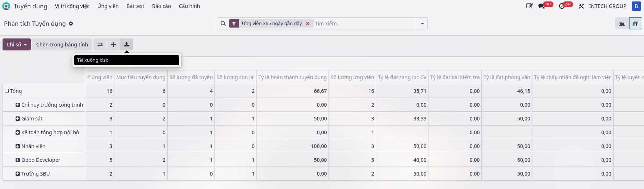Click the download xlsx icon
This screenshot has height=189, width=644.
(126, 45)
